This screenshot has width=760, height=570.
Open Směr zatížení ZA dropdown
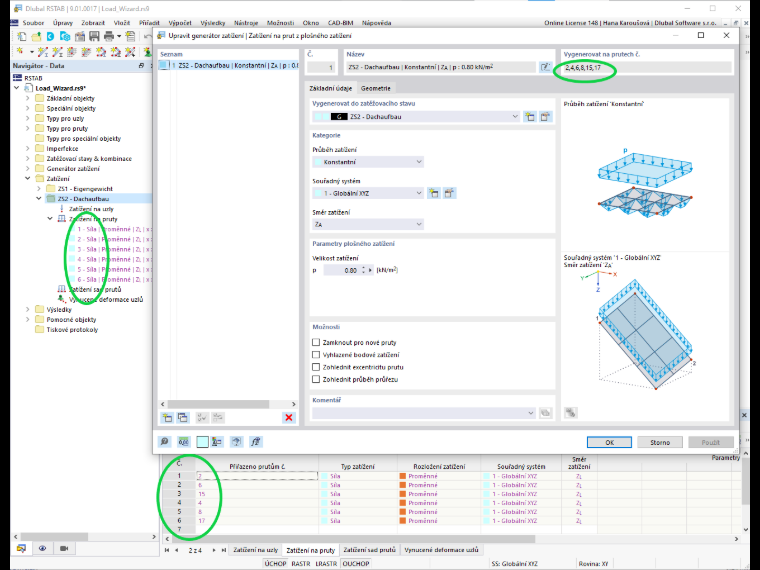368,224
